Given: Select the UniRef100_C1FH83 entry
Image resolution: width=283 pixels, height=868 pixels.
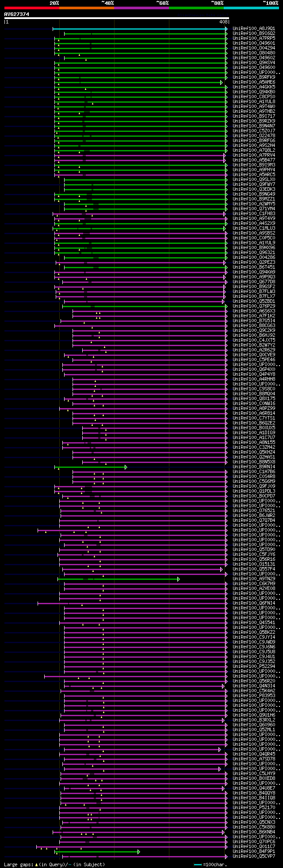Looking at the screenshot, I should [254, 214].
